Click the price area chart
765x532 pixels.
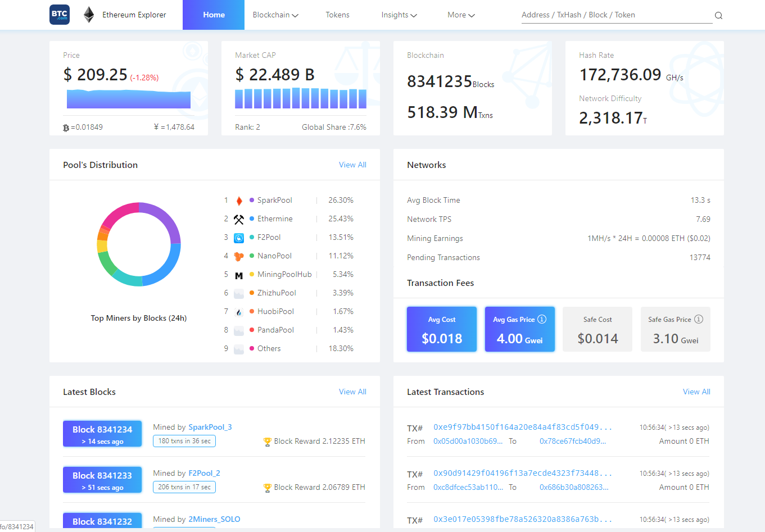click(129, 99)
